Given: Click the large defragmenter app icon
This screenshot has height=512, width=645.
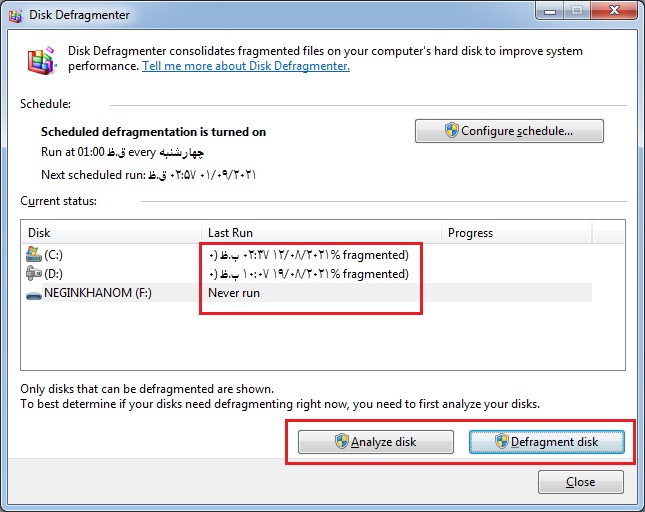Looking at the screenshot, I should tap(41, 60).
